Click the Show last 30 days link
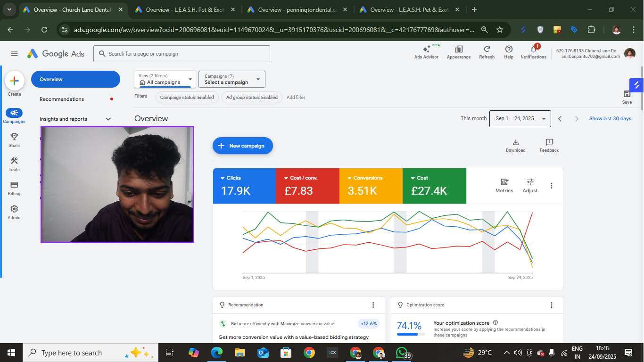Viewport: 644px width, 362px height. pyautogui.click(x=610, y=119)
